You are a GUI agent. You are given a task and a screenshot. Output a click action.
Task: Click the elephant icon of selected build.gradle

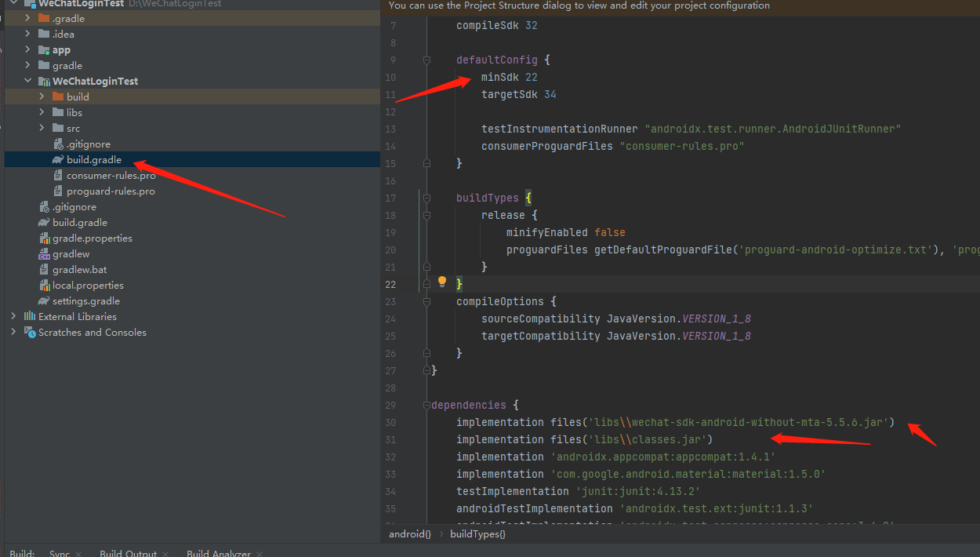[x=59, y=159]
